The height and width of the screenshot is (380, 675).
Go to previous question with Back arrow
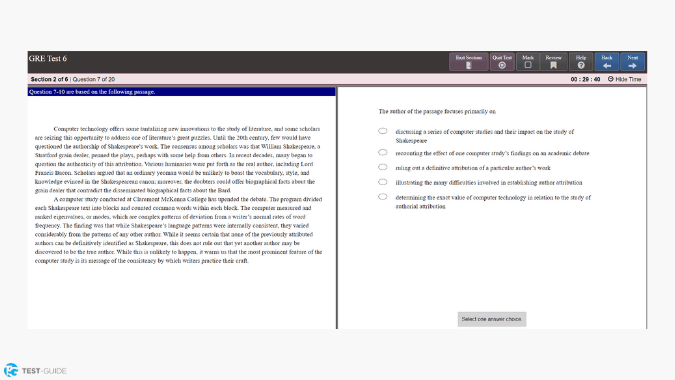(x=607, y=62)
